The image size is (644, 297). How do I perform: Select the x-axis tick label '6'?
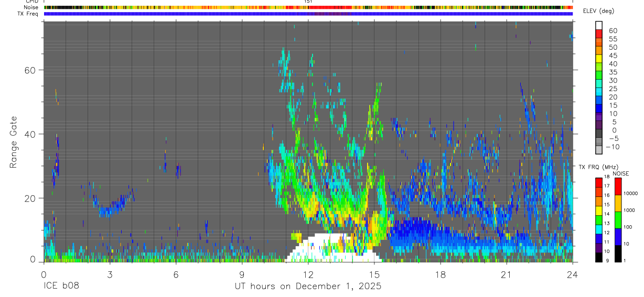[x=176, y=274]
